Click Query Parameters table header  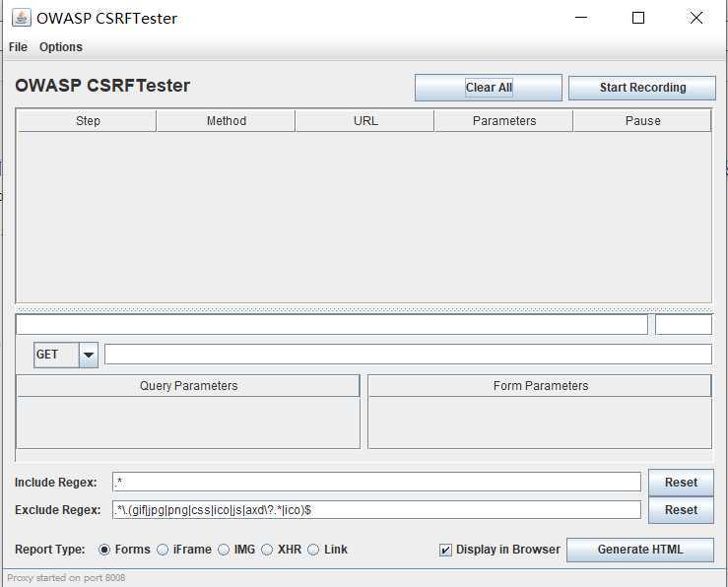pyautogui.click(x=188, y=386)
